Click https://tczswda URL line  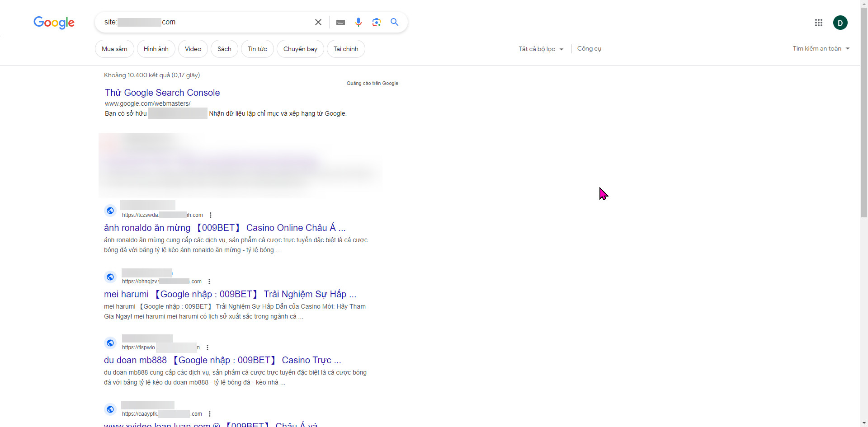tap(162, 215)
